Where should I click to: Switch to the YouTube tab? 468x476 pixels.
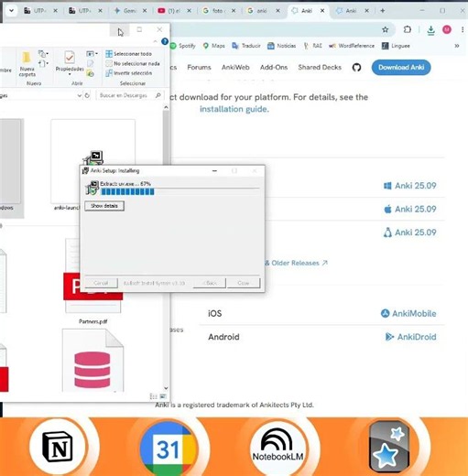(174, 11)
